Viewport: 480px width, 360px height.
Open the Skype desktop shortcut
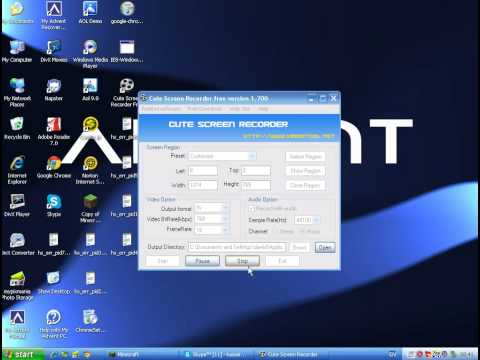[x=54, y=206]
